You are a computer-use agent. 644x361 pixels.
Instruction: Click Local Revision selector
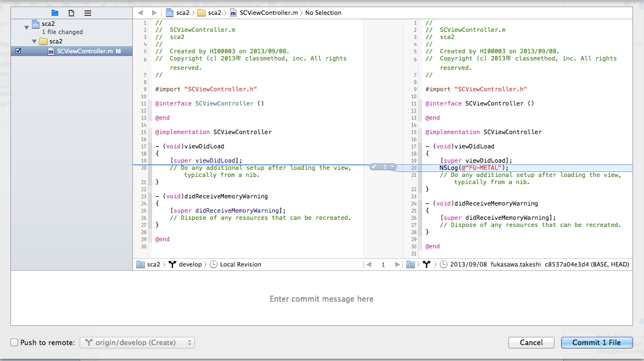(x=240, y=264)
